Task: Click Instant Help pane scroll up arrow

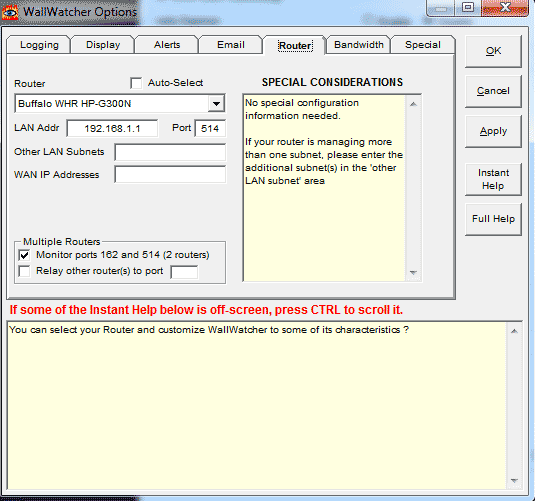Action: 514,331
